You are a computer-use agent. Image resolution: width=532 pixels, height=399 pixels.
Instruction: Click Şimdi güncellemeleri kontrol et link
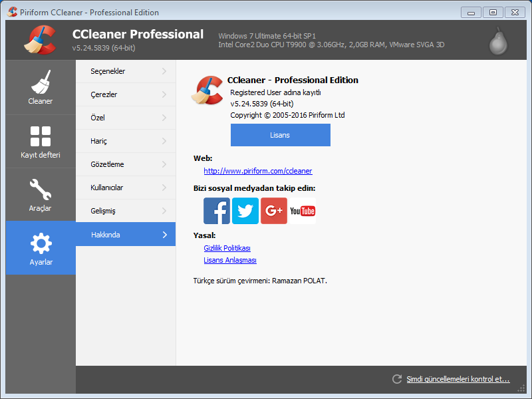pos(458,379)
